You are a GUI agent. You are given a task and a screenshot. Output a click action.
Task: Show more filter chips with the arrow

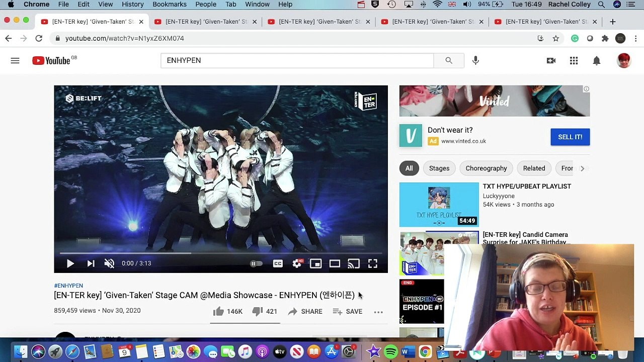coord(582,168)
